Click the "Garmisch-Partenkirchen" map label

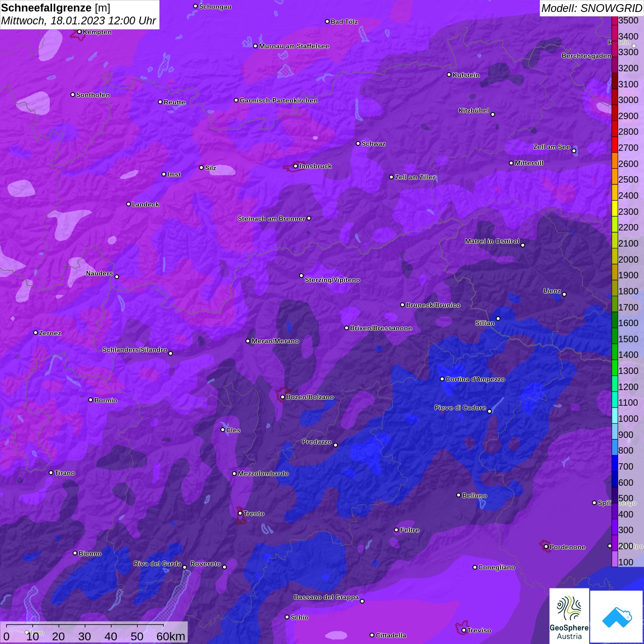pyautogui.click(x=279, y=100)
